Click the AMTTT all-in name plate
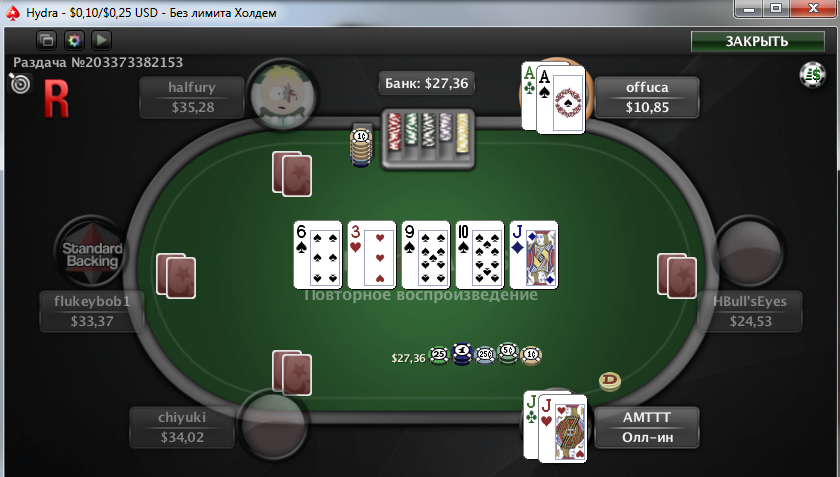The width and height of the screenshot is (840, 477). tap(647, 427)
